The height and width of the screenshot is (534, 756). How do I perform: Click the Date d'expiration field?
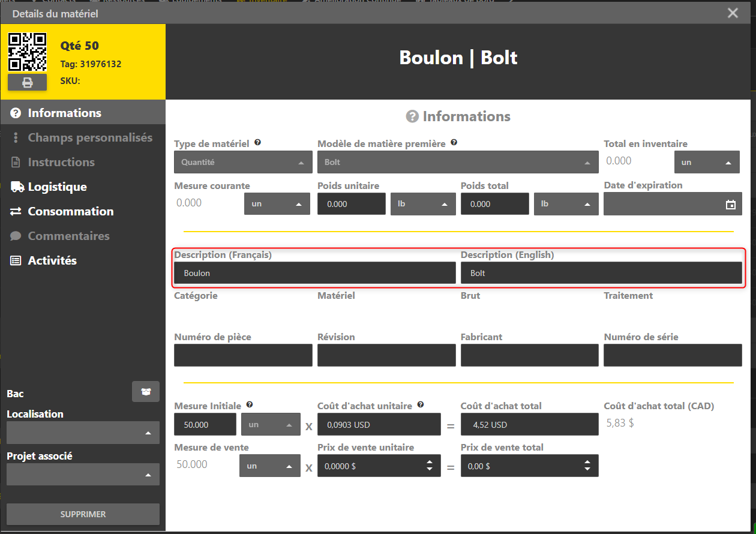click(673, 204)
